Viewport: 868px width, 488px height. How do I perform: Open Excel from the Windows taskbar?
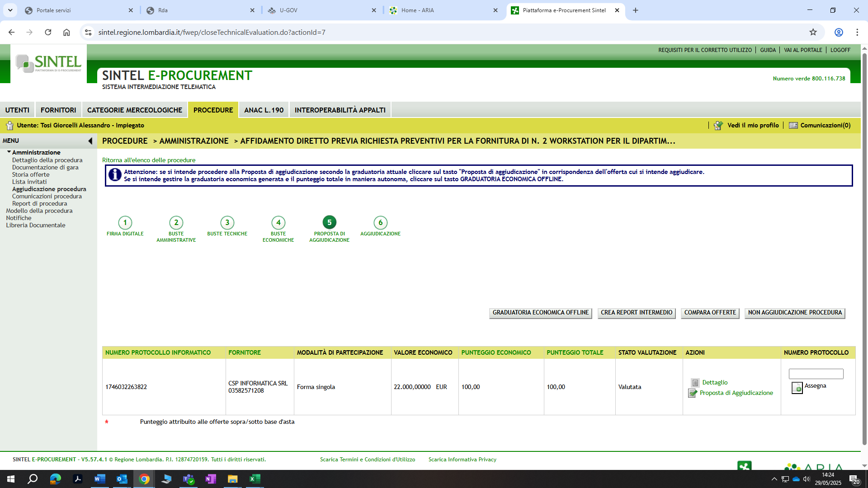coord(255,479)
